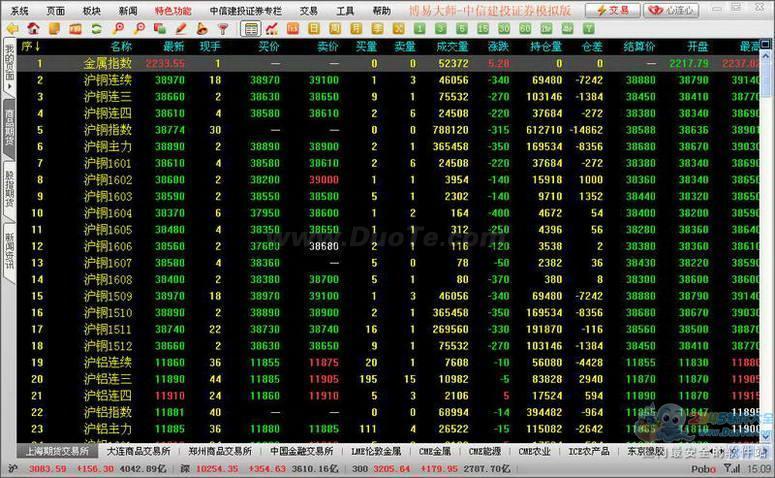Click the 交易 lightning button

coord(612,10)
